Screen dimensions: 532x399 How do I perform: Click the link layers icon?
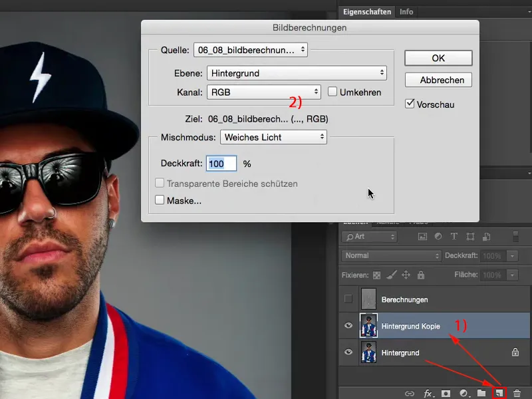point(410,394)
